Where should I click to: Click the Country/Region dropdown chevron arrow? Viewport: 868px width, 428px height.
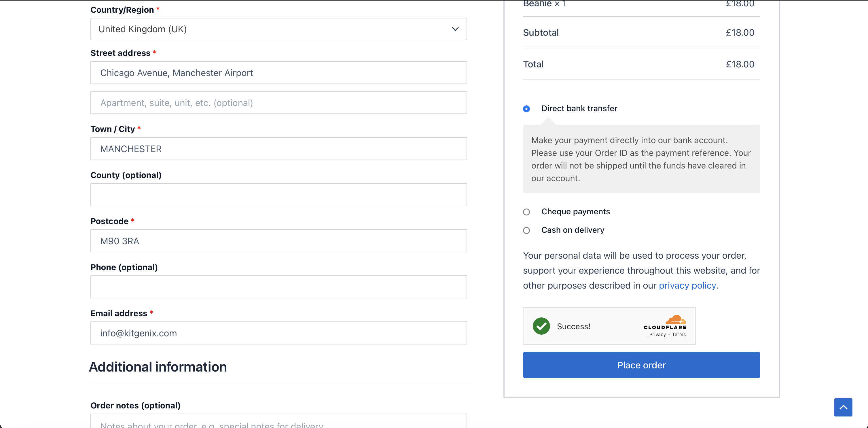(455, 29)
